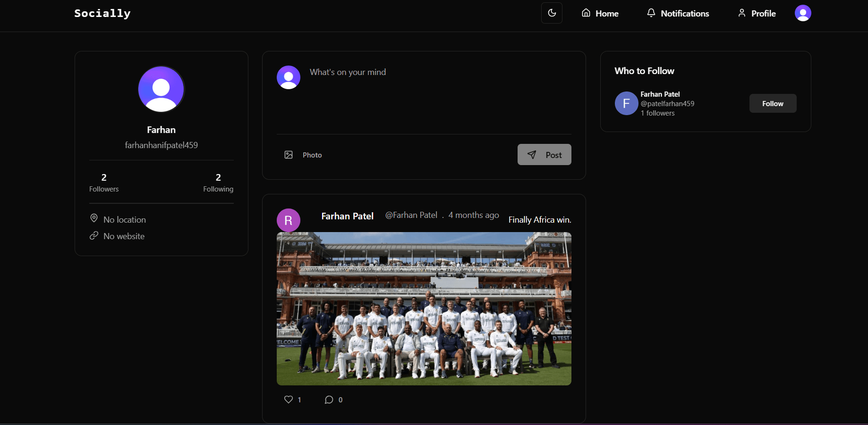Like the post with the heart icon
Image resolution: width=868 pixels, height=425 pixels.
click(289, 400)
